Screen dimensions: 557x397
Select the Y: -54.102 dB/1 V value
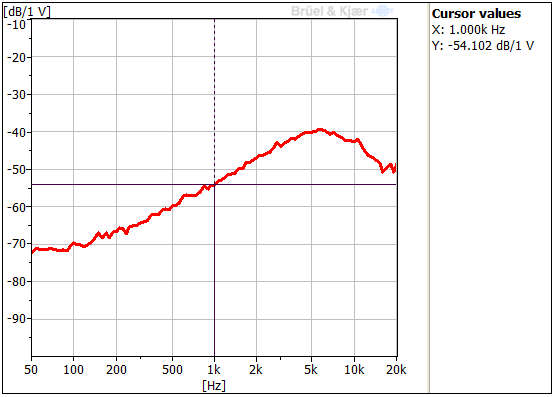(x=483, y=45)
